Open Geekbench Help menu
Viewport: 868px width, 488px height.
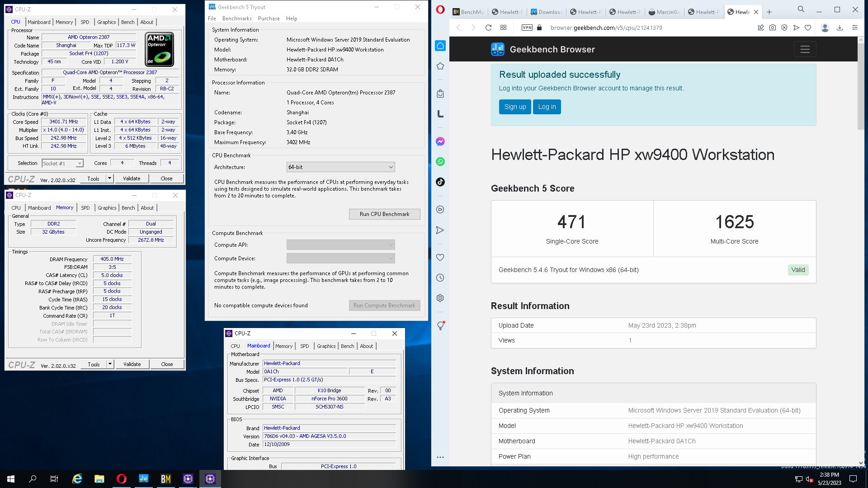click(x=292, y=19)
